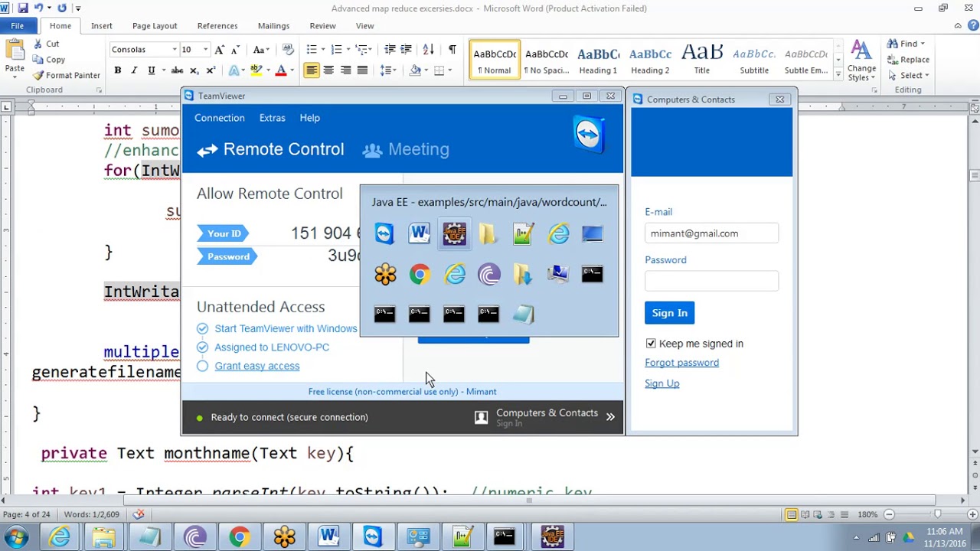Adjust the Word zoom slider handle
Viewport: 980px width, 551px height.
pyautogui.click(x=937, y=515)
